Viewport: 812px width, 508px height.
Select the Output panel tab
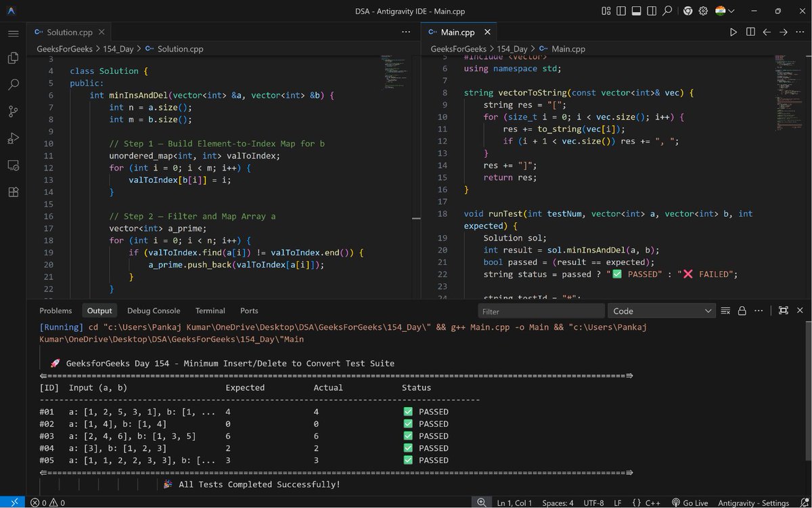click(99, 311)
